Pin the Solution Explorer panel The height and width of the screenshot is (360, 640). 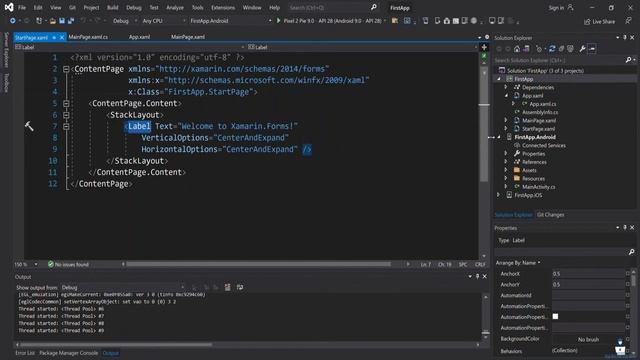click(624, 38)
